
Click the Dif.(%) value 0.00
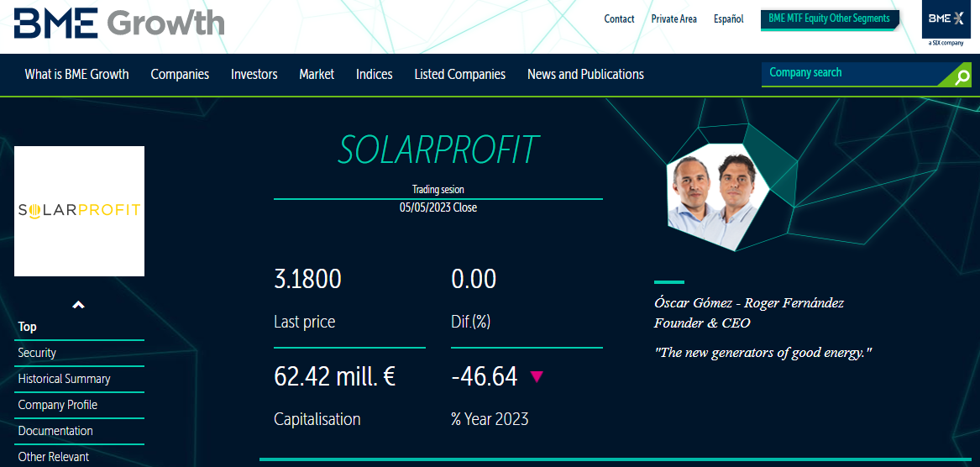pyautogui.click(x=474, y=279)
